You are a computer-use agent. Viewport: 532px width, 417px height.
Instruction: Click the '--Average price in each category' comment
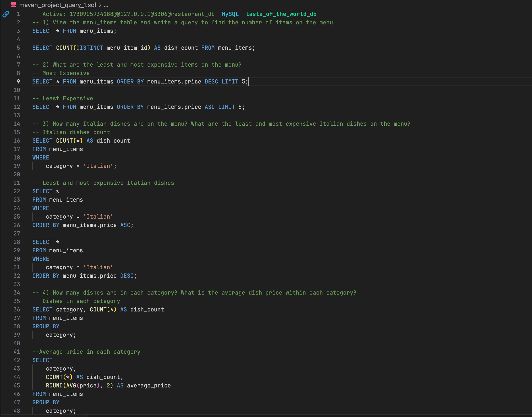[x=86, y=352]
